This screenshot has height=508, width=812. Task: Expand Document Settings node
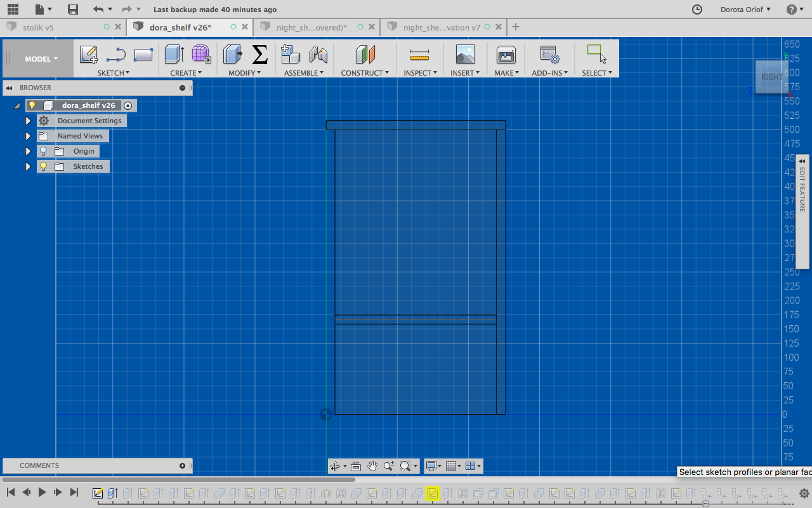[x=28, y=121]
